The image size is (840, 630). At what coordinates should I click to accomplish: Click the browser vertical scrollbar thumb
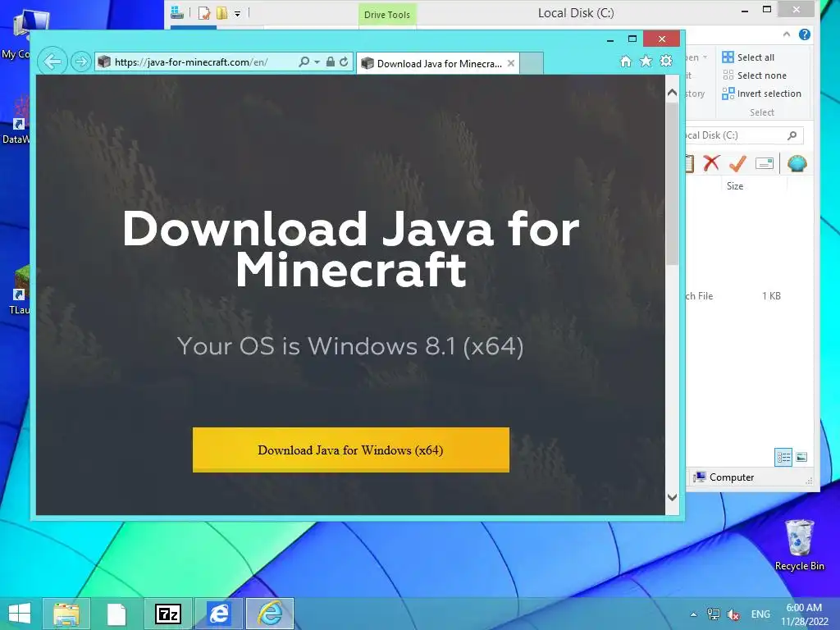pyautogui.click(x=673, y=182)
